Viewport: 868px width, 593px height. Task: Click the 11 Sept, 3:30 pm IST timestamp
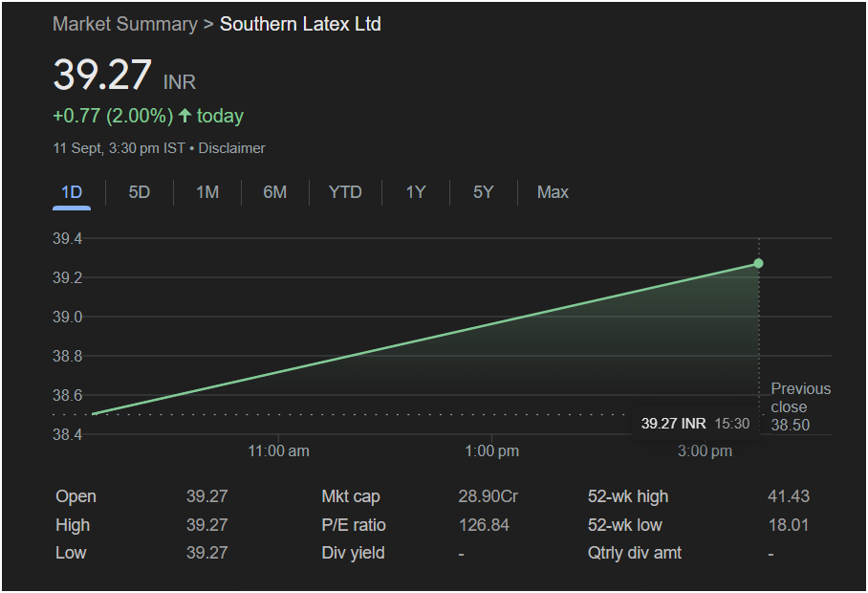[x=119, y=148]
